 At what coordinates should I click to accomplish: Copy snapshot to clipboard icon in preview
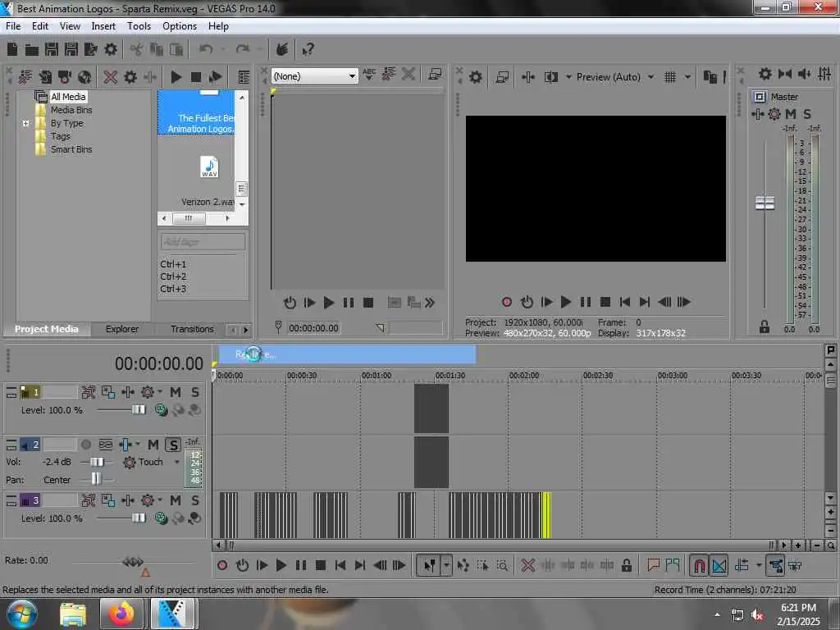click(710, 77)
